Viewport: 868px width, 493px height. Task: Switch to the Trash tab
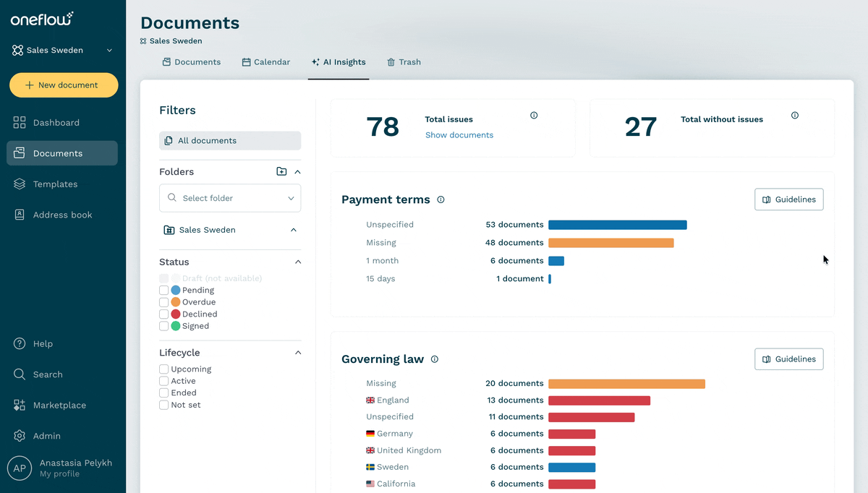404,62
